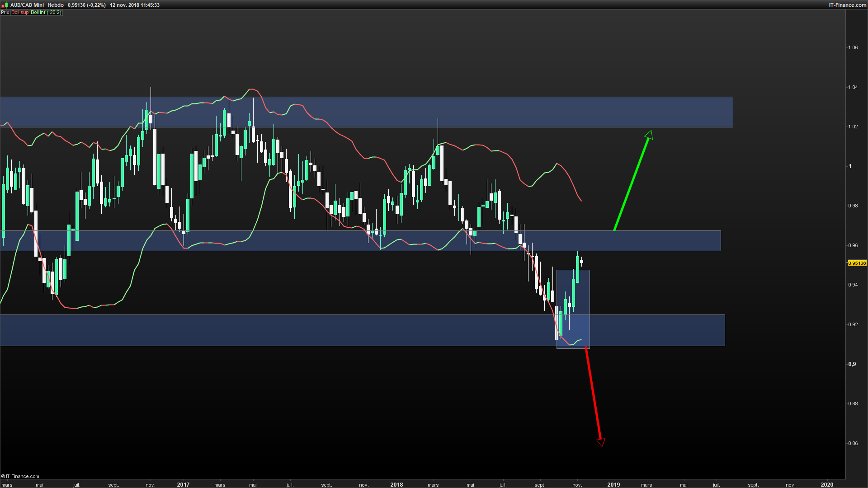Click the 0,9 level on price axis
The height and width of the screenshot is (488, 868).
tap(852, 364)
